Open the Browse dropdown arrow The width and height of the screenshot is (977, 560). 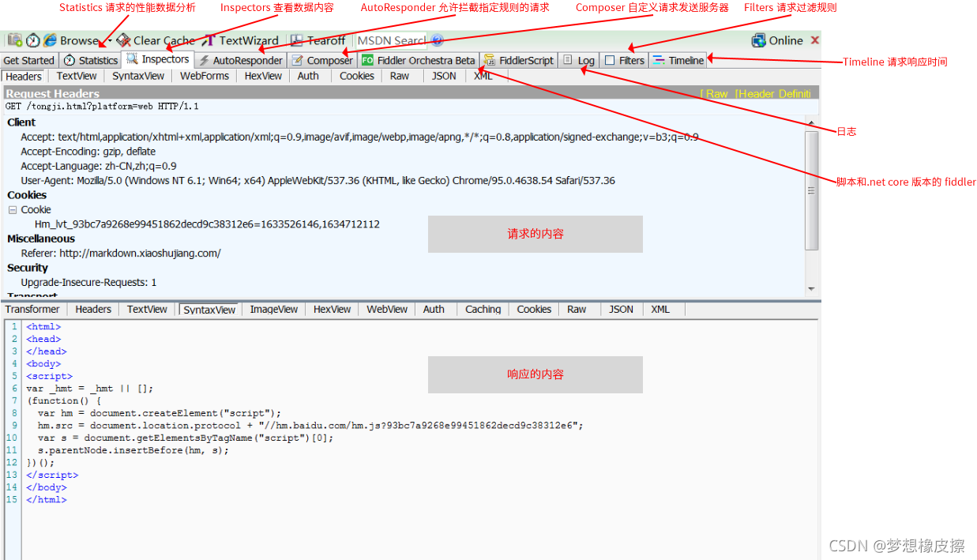tap(109, 40)
